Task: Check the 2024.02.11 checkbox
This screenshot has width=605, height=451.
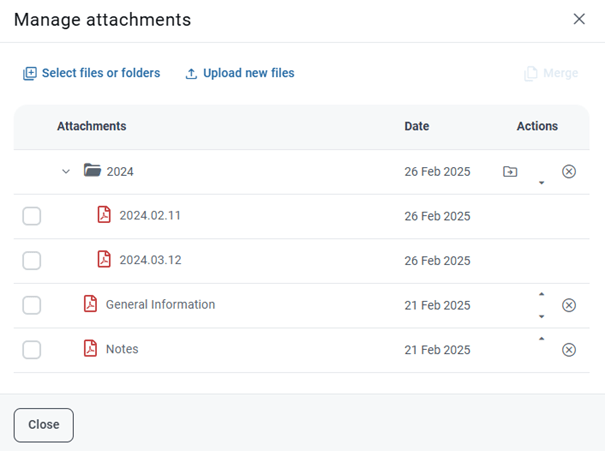Action: click(x=32, y=216)
